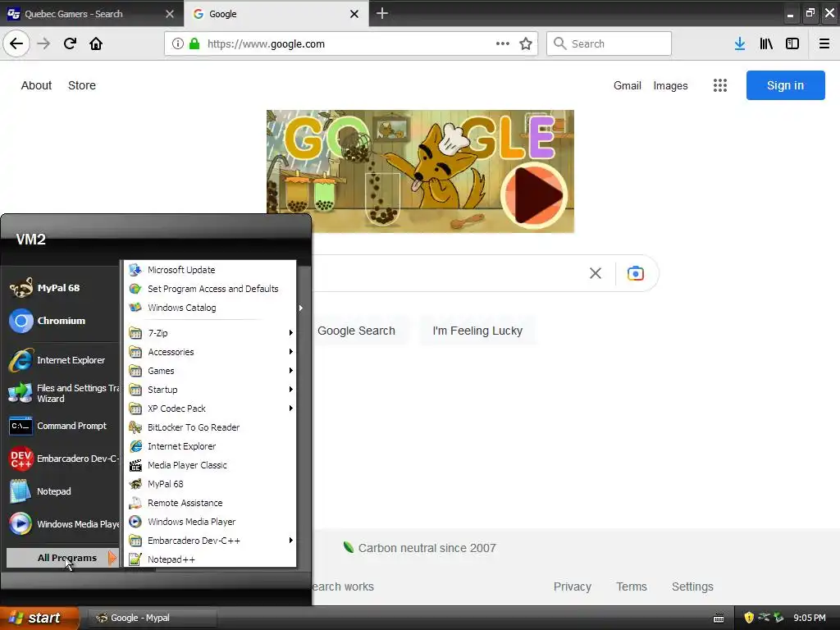The width and height of the screenshot is (840, 630).
Task: Open the Privacy footer link
Action: pos(572,587)
